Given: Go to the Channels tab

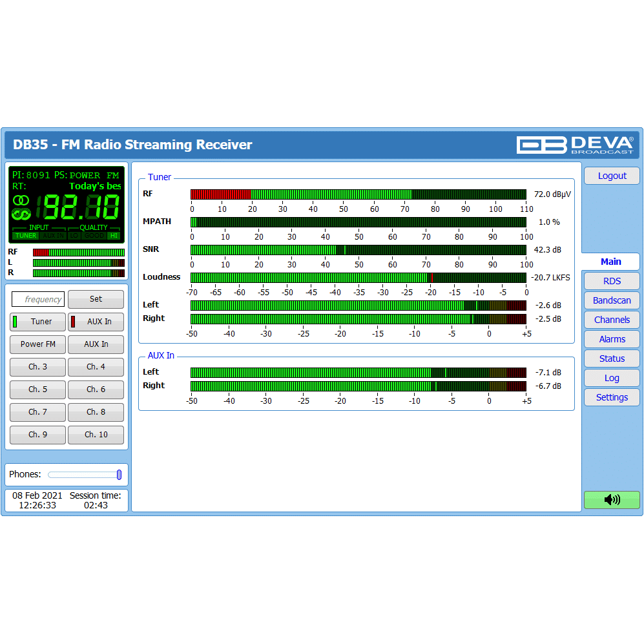Looking at the screenshot, I should pyautogui.click(x=611, y=320).
